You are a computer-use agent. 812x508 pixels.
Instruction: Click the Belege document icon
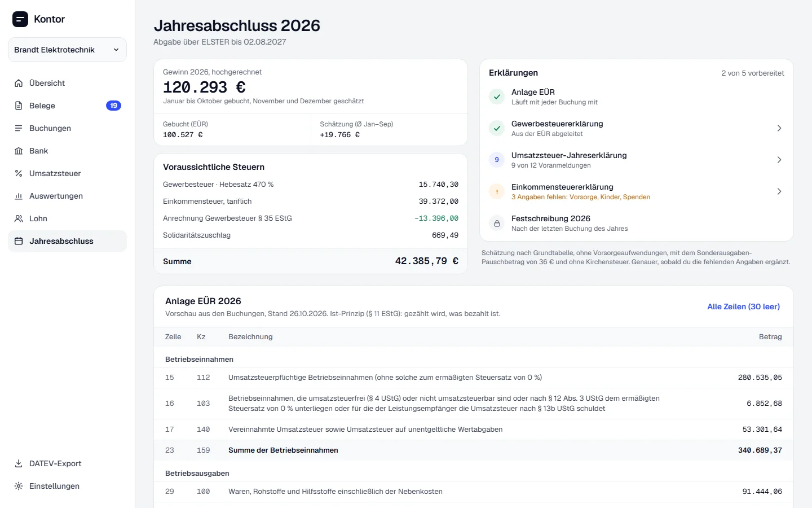pyautogui.click(x=19, y=106)
